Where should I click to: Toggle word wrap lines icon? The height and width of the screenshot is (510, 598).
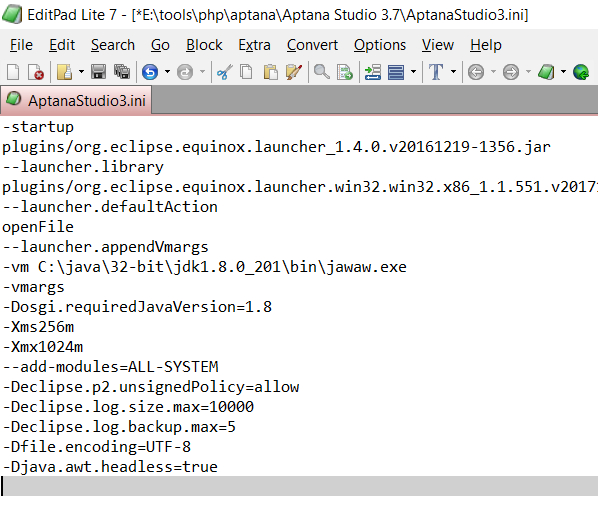pos(396,72)
